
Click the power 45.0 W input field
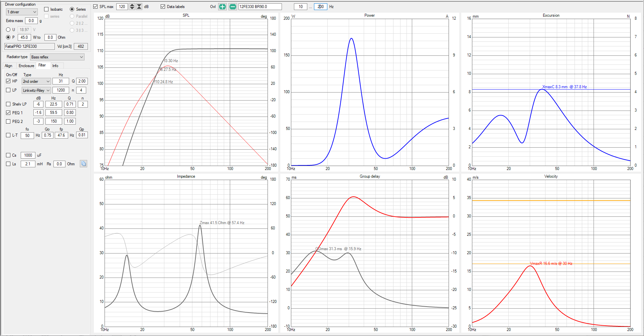24,37
